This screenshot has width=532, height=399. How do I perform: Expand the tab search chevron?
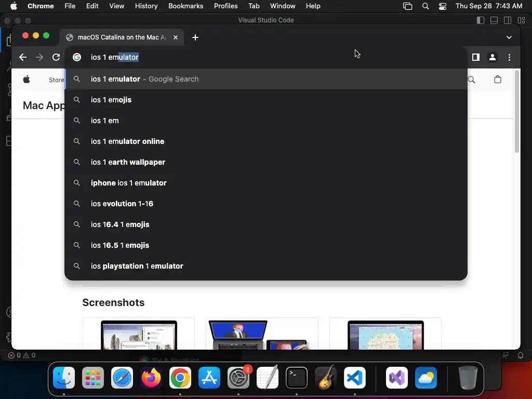pos(509,37)
